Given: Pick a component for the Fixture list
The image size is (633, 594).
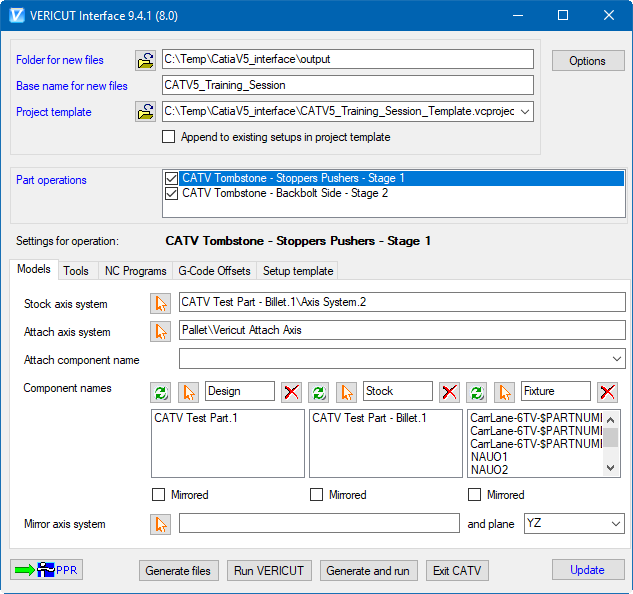Looking at the screenshot, I should click(505, 393).
